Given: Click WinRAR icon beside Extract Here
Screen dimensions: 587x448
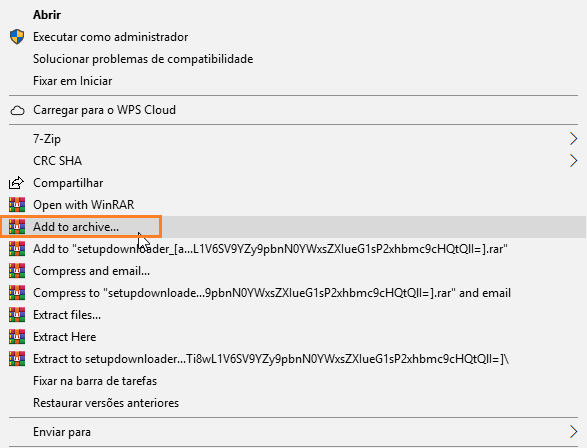Looking at the screenshot, I should [x=17, y=336].
